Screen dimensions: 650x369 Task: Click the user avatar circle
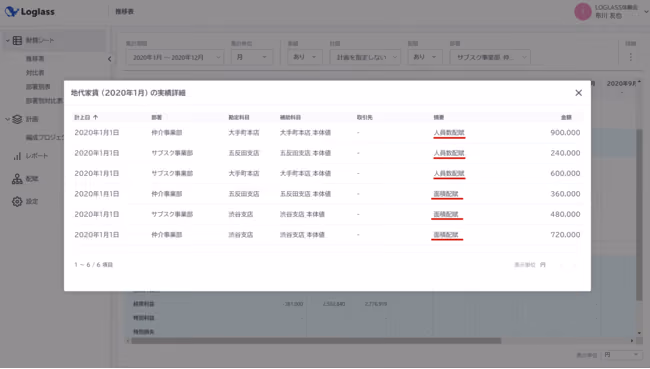pyautogui.click(x=582, y=12)
